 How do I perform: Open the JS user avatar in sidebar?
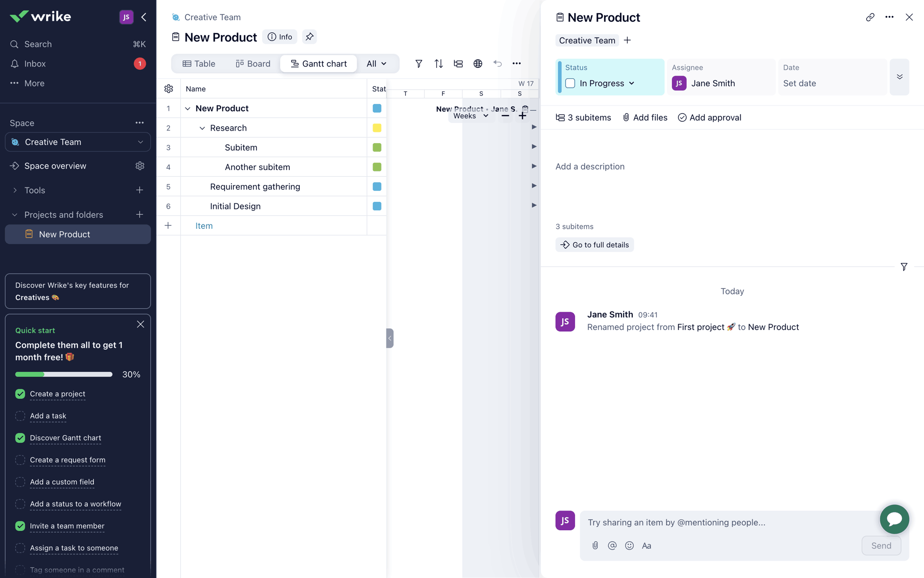(126, 17)
